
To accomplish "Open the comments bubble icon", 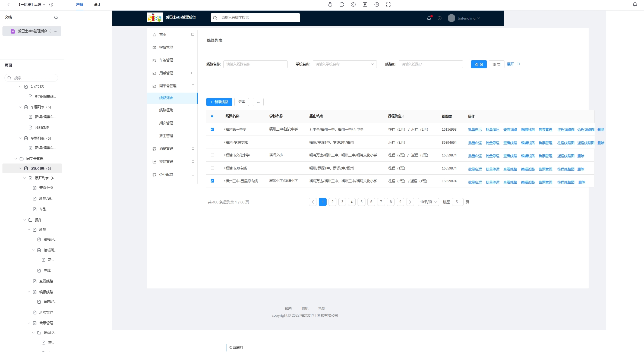I will coord(342,4).
